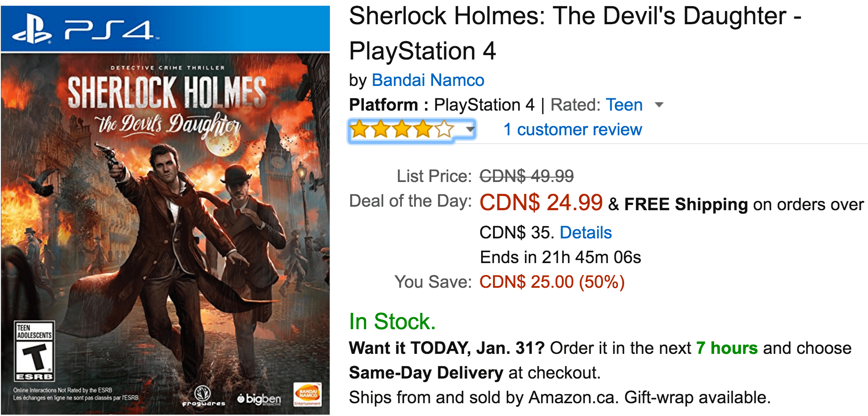Open the free shipping Details link
This screenshot has width=868, height=416.
pyautogui.click(x=586, y=233)
